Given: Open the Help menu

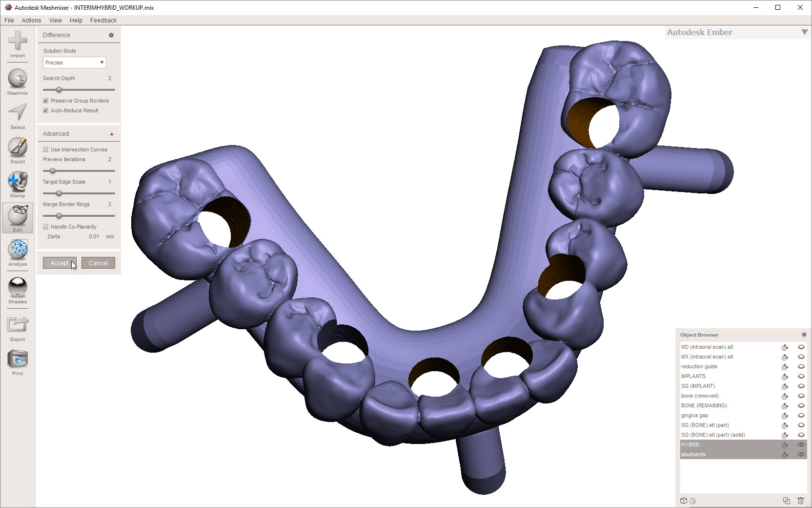Looking at the screenshot, I should (x=76, y=21).
